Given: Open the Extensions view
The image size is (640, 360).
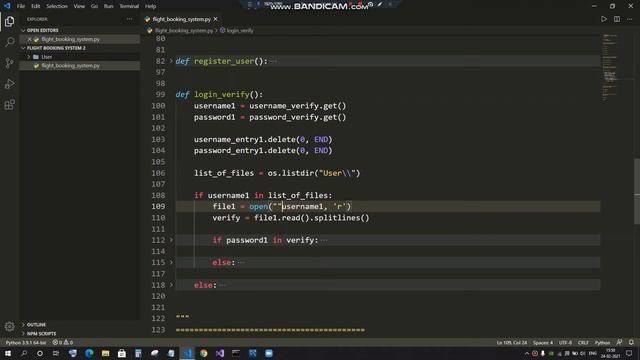Looking at the screenshot, I should tap(9, 105).
